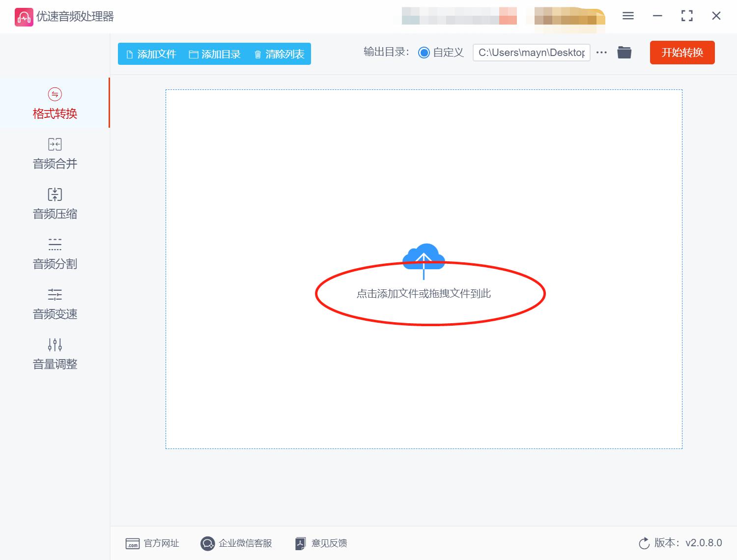Viewport: 737px width, 560px height.
Task: Click the 企业微信客服 customer service icon
Action: tap(208, 543)
